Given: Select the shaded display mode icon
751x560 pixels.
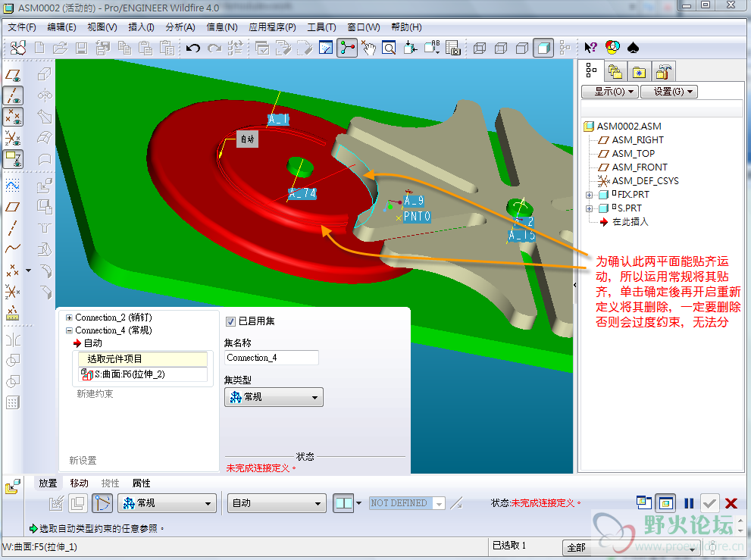Looking at the screenshot, I should point(543,48).
